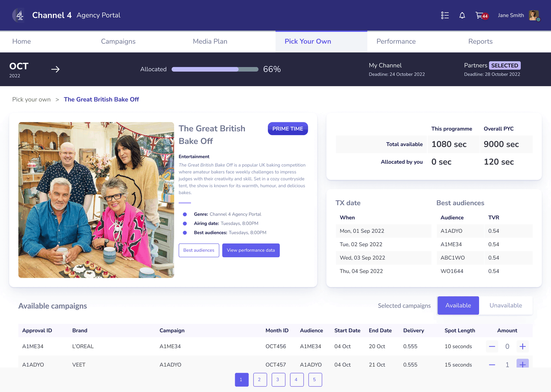The width and height of the screenshot is (551, 392).
Task: Click the Best audiences button
Action: click(x=199, y=250)
